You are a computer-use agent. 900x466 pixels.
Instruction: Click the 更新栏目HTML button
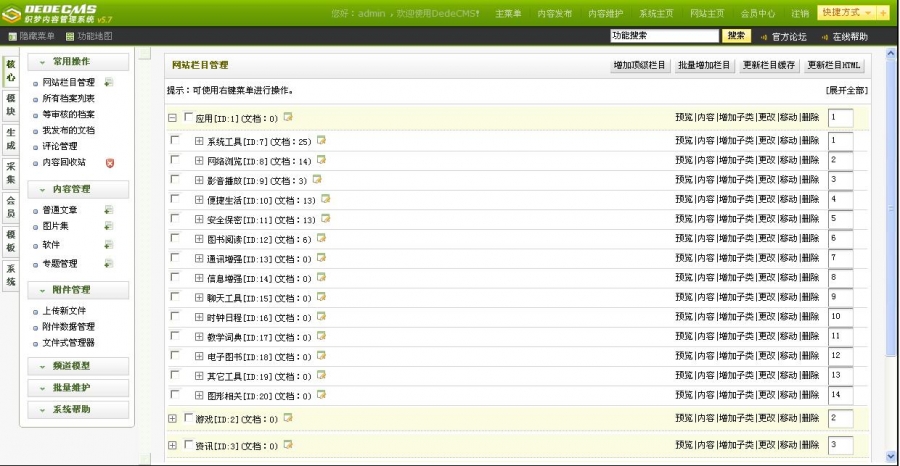point(833,65)
